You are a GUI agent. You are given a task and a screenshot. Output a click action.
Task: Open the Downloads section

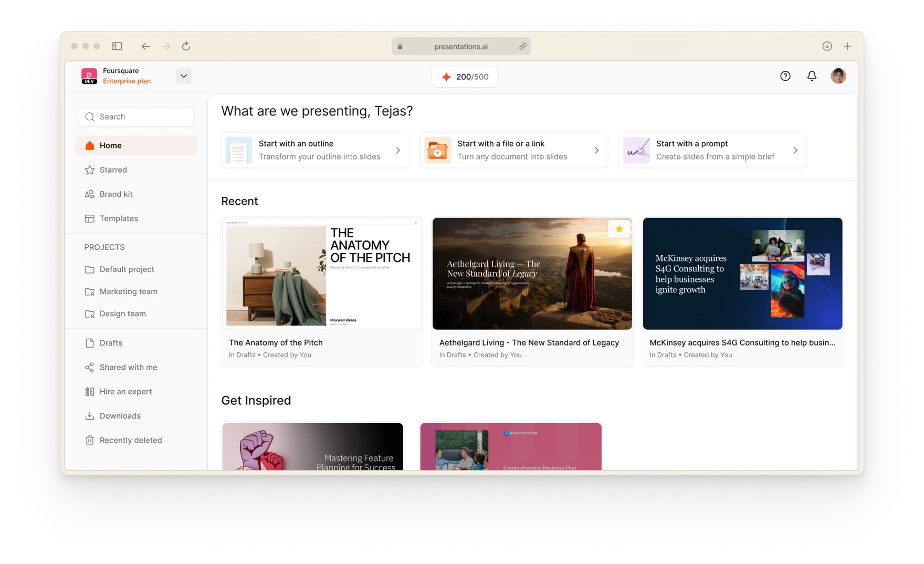pos(136,416)
